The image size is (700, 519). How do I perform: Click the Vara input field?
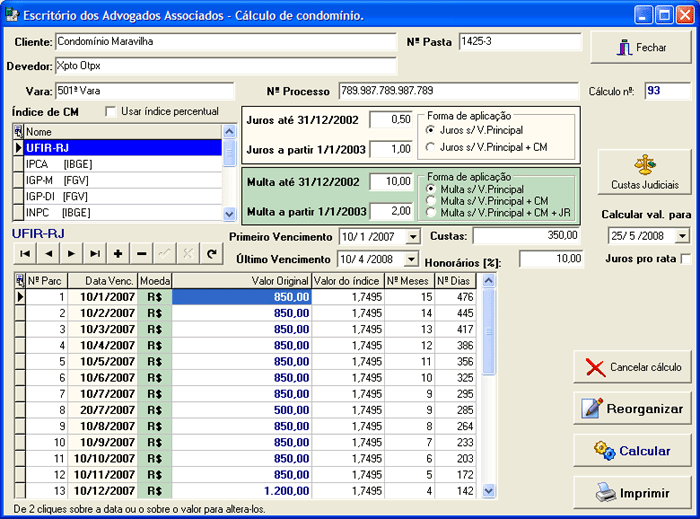point(145,91)
